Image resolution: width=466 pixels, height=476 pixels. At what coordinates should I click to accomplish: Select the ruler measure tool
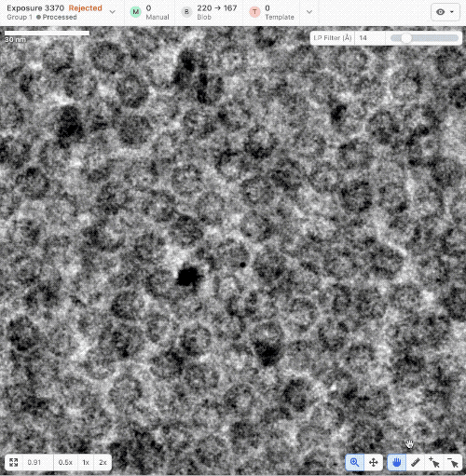click(x=416, y=462)
